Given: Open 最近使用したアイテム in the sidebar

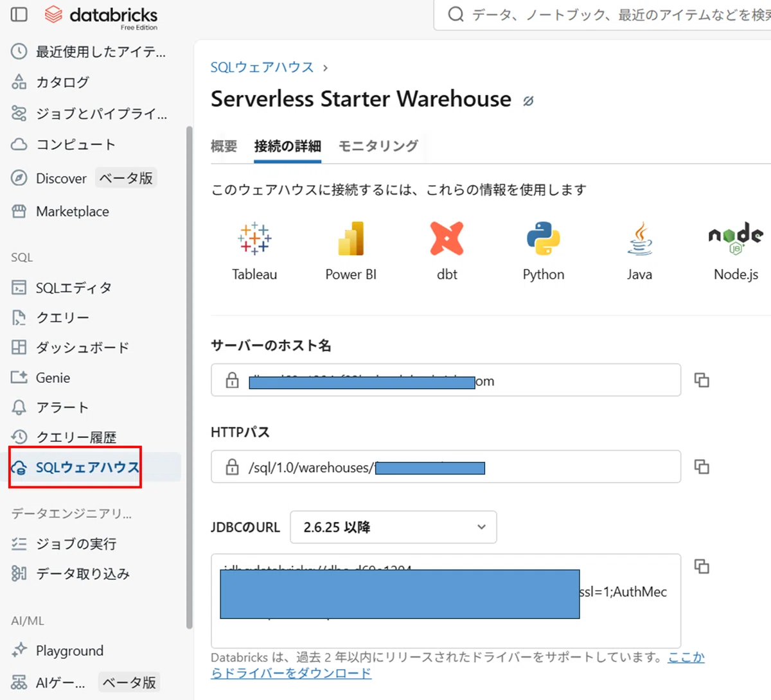Looking at the screenshot, I should coord(89,51).
